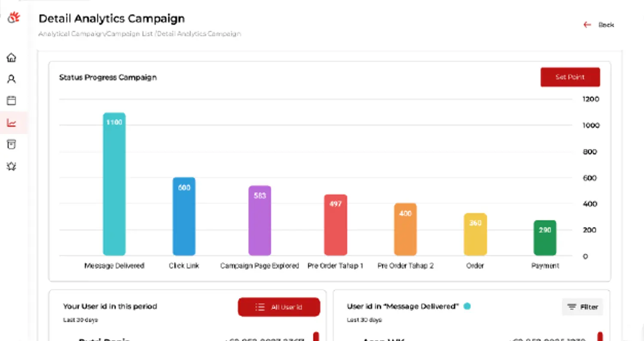Click the app logo at top left
This screenshot has width=644, height=341.
(x=14, y=18)
